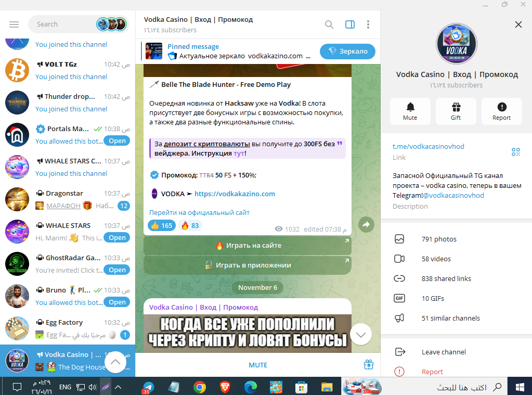The image size is (532, 395).
Task: Mute the channel via the bell button
Action: click(410, 111)
